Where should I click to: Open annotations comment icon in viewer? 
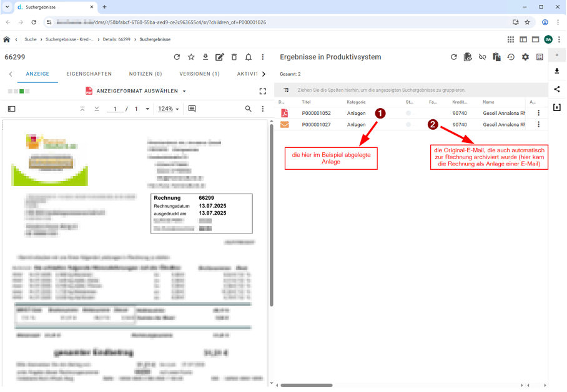tap(192, 109)
